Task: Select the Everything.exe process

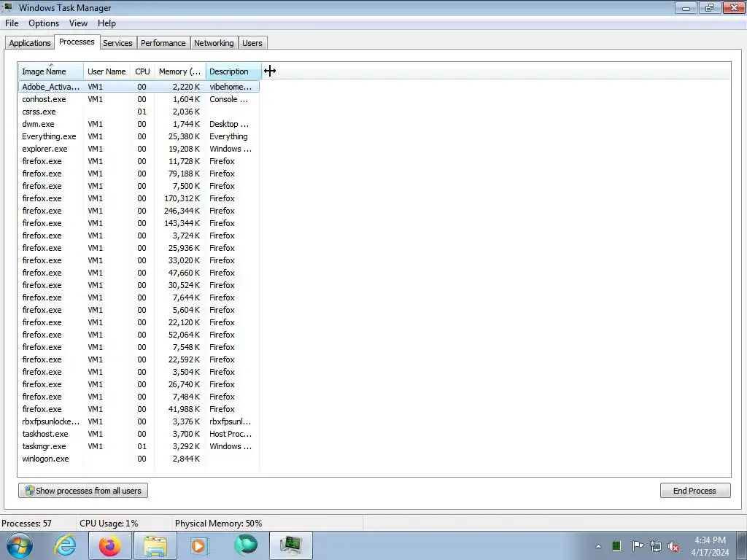Action: pos(139,136)
